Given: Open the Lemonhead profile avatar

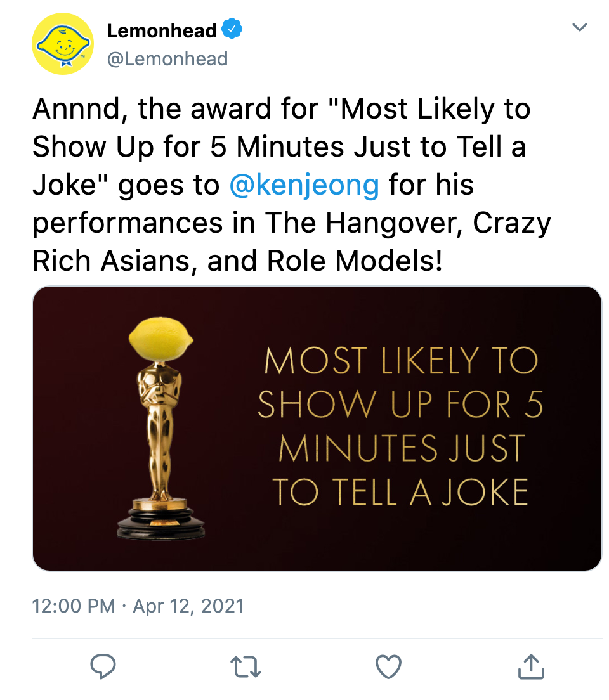Looking at the screenshot, I should point(63,44).
